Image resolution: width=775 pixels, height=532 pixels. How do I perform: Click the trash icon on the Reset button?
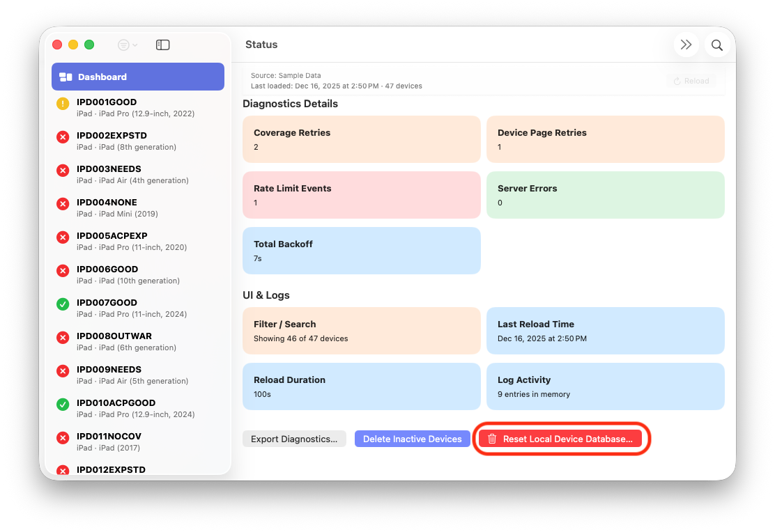[x=492, y=439]
